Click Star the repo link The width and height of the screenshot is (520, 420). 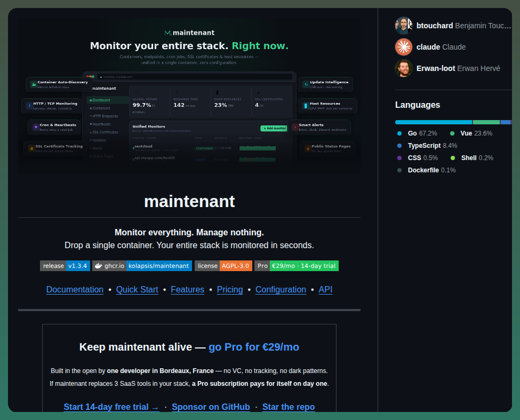pyautogui.click(x=289, y=407)
